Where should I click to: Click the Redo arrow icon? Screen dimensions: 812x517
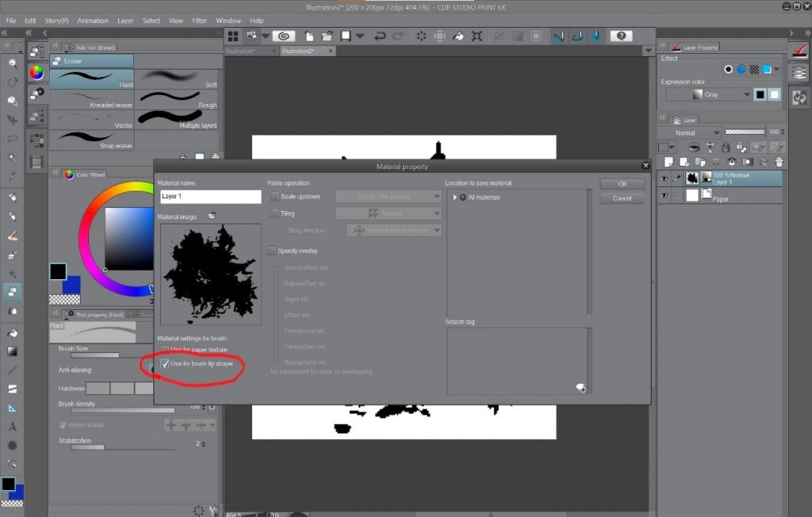pos(398,36)
